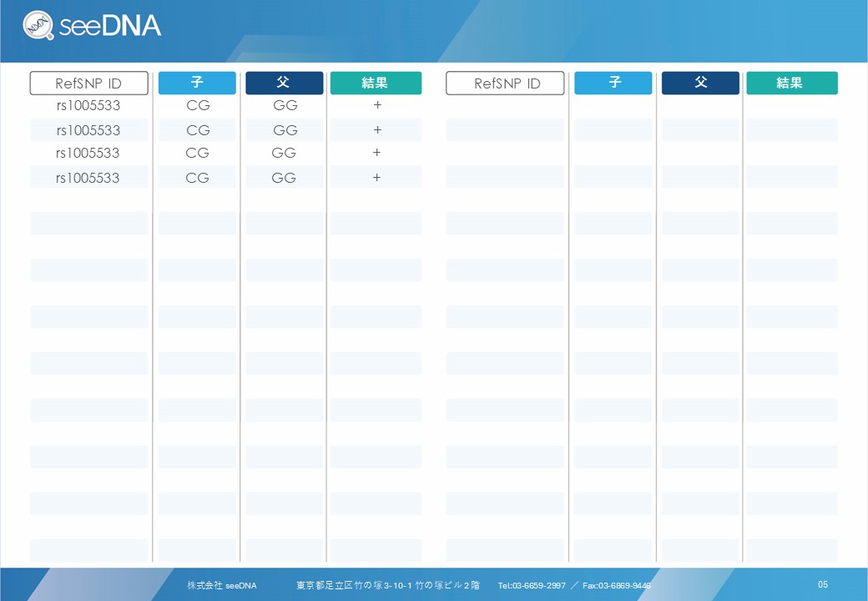The image size is (868, 601).
Task: Click the right table 父 header
Action: (x=700, y=83)
